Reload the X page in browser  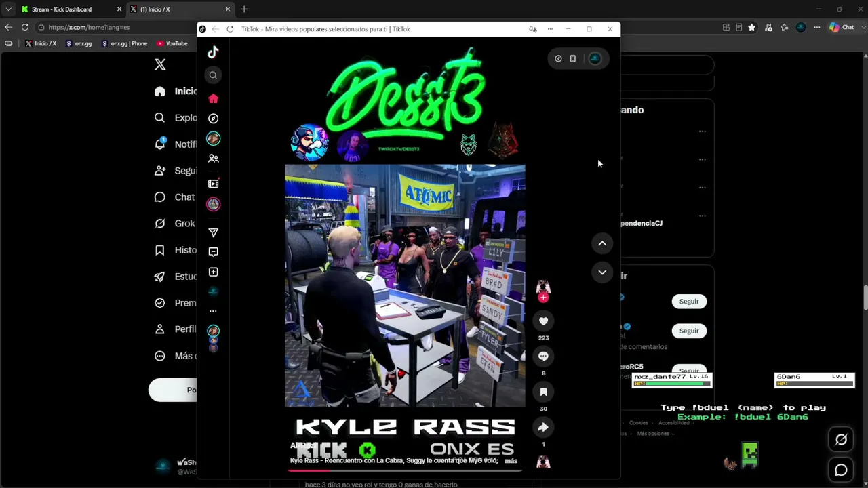coord(25,27)
